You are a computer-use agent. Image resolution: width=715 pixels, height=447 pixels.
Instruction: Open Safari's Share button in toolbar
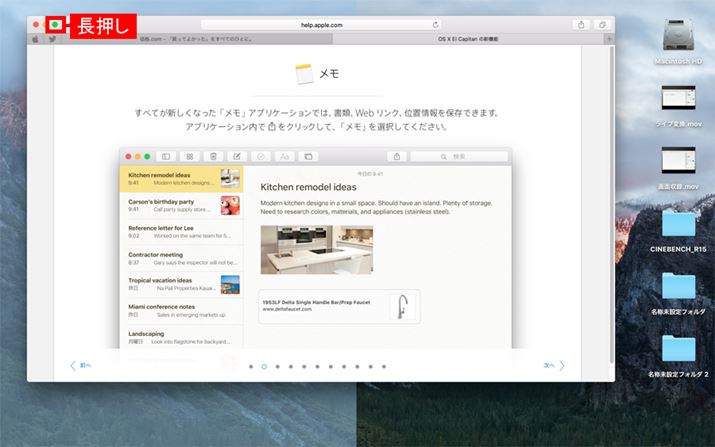[581, 24]
